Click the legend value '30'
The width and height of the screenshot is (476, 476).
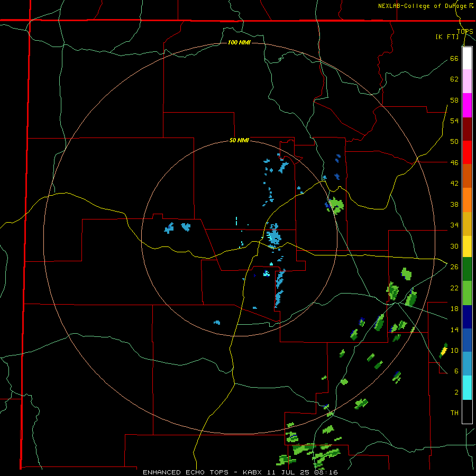point(454,246)
